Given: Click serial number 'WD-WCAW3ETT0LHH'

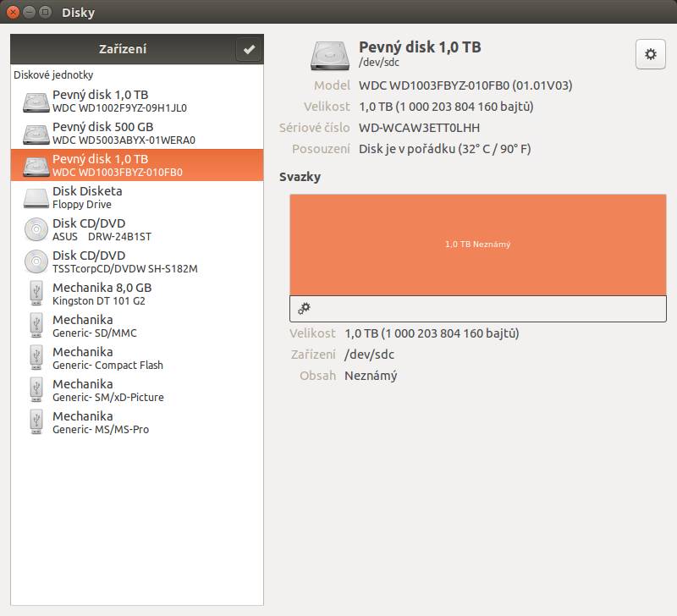Looking at the screenshot, I should (419, 128).
